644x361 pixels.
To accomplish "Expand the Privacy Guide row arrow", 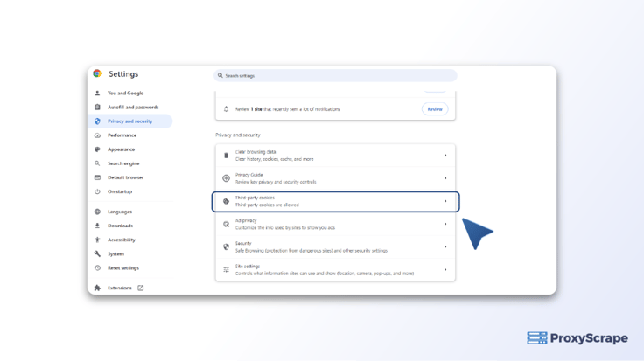I will 444,178.
